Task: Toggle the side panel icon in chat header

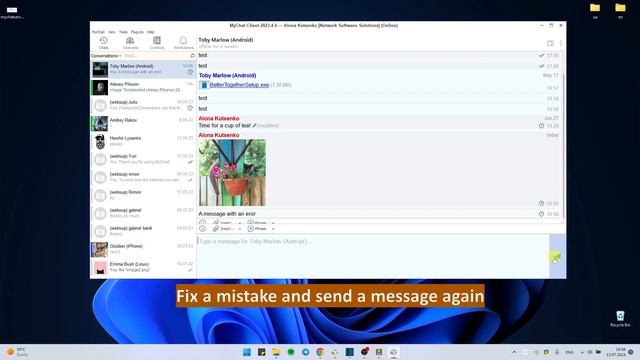Action: [x=550, y=43]
